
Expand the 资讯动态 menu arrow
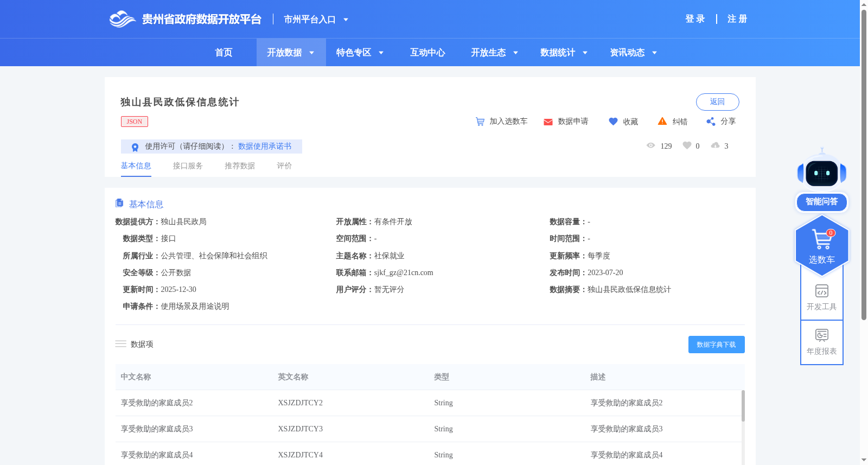(x=655, y=53)
